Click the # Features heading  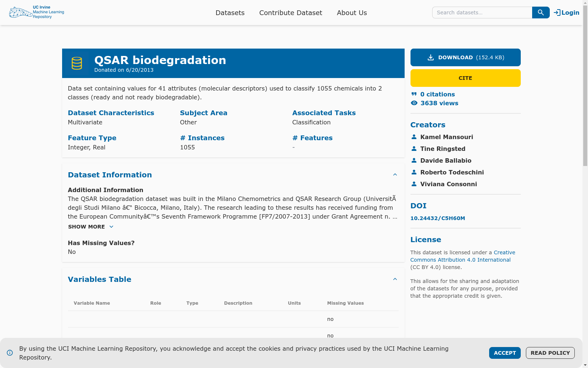[312, 138]
